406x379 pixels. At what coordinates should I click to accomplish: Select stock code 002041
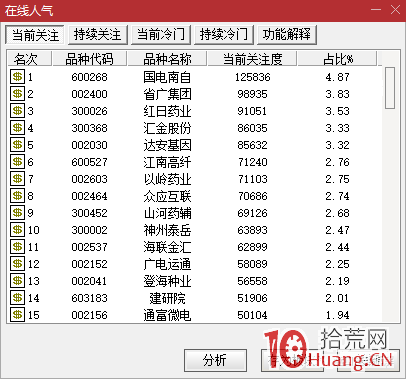coord(89,281)
